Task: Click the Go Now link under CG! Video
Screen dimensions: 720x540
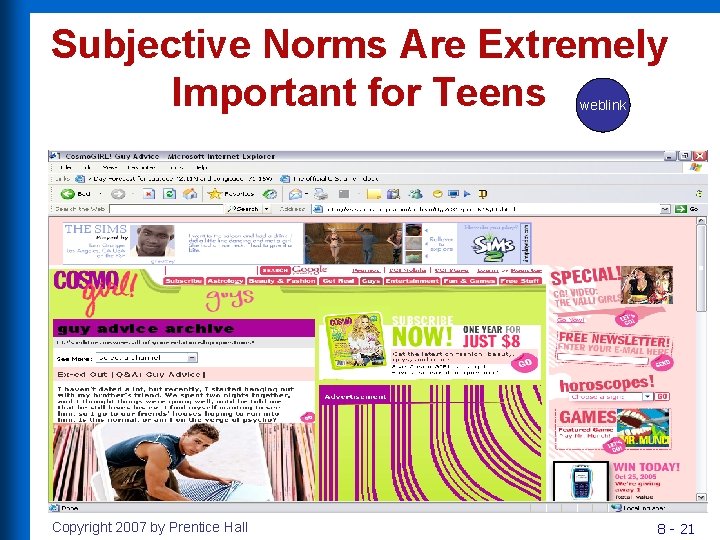Action: (570, 320)
